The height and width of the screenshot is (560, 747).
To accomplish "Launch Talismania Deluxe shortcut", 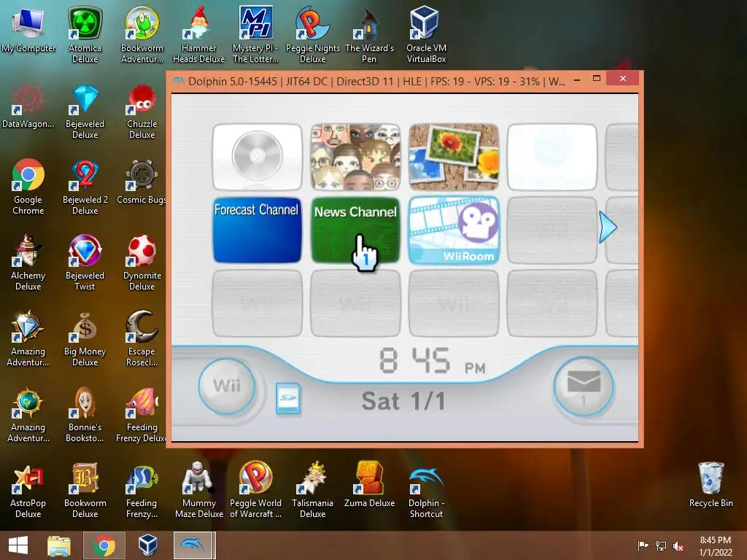I will [x=312, y=490].
